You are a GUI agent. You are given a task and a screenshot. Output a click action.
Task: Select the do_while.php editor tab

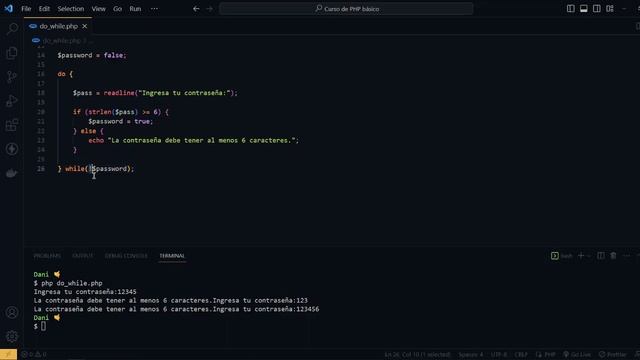pyautogui.click(x=58, y=26)
